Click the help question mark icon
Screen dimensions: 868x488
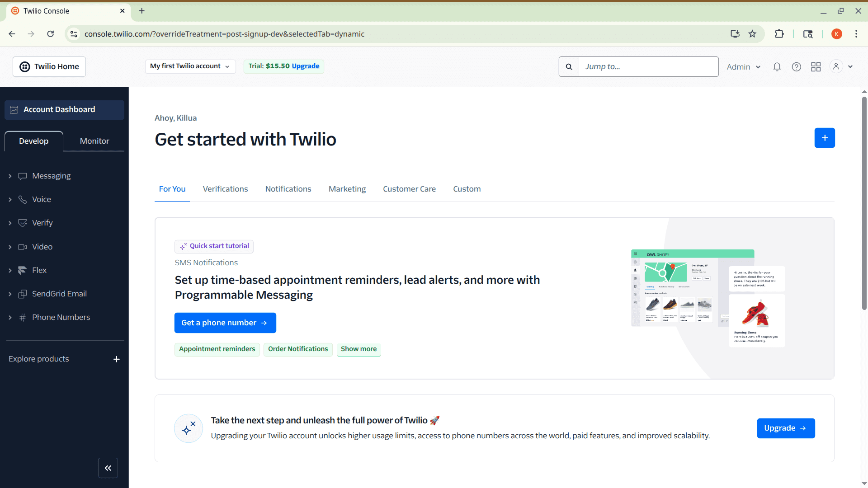click(x=796, y=67)
